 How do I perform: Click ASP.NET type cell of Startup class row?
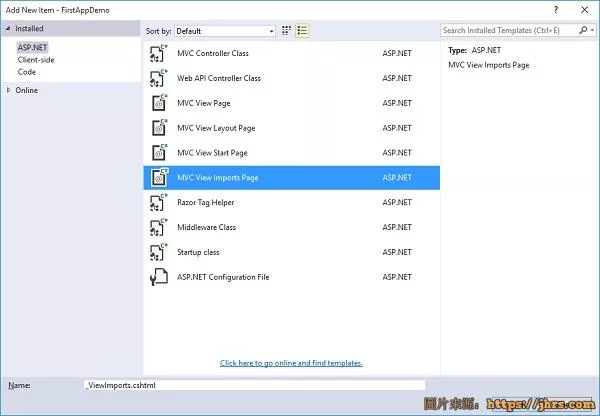click(397, 252)
